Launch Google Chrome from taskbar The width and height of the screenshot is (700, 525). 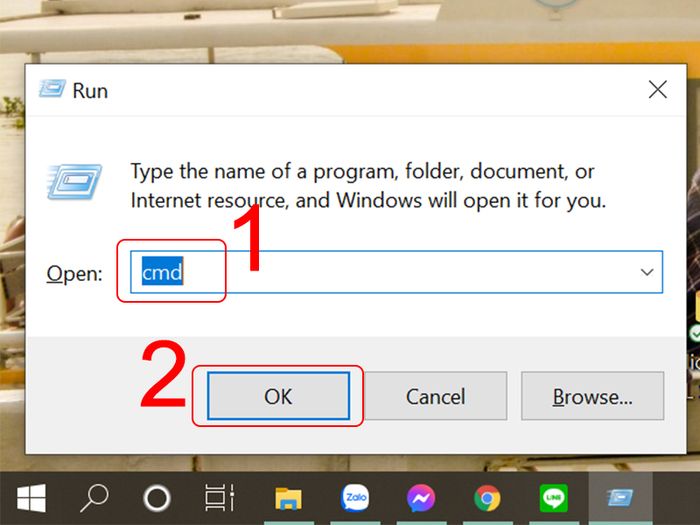(487, 498)
